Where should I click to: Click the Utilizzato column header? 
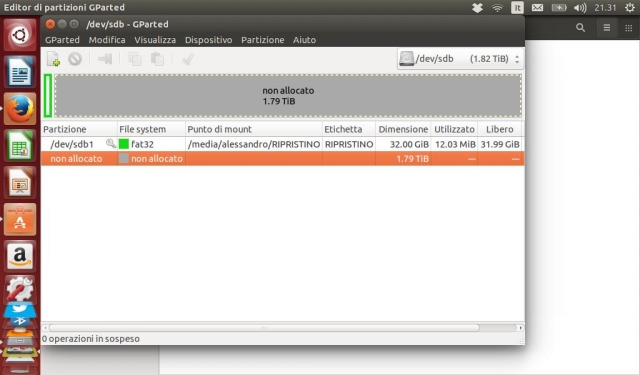(454, 129)
